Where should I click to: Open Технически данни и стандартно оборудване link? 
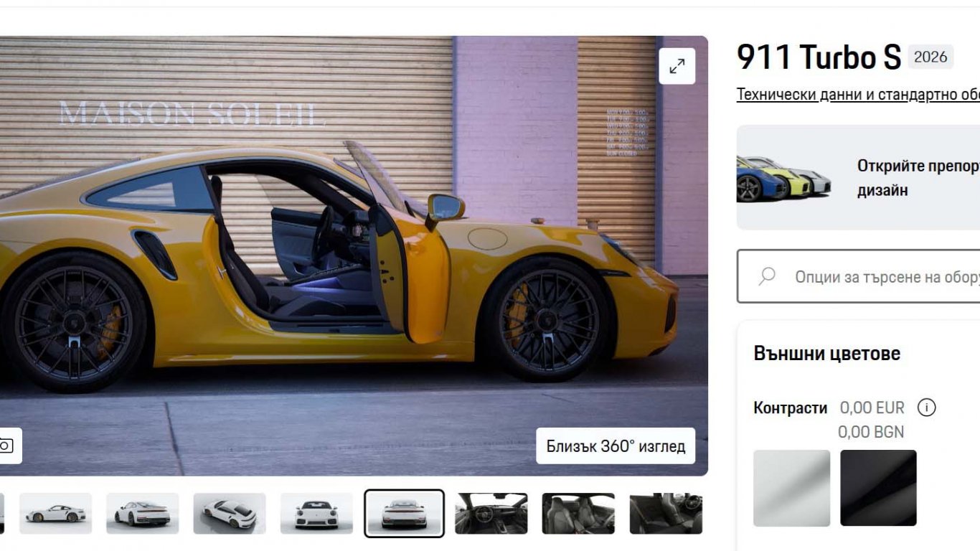tap(858, 95)
